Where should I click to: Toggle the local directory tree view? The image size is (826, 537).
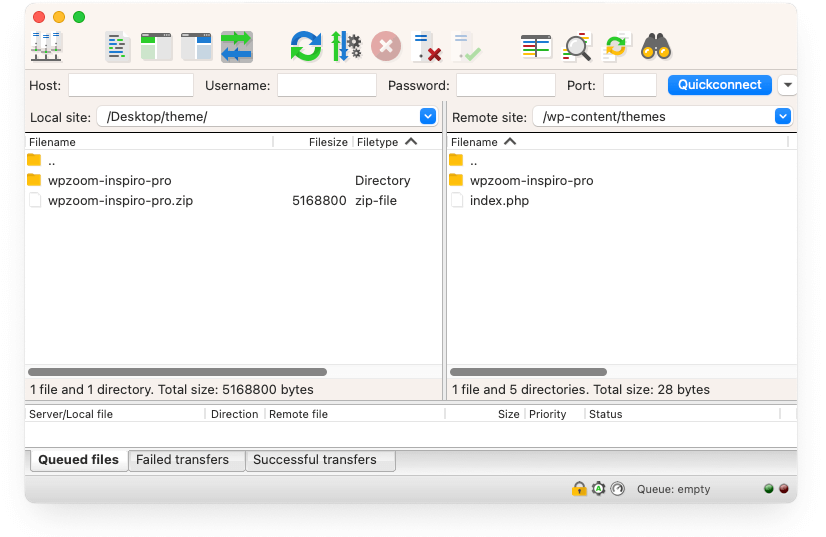157,46
